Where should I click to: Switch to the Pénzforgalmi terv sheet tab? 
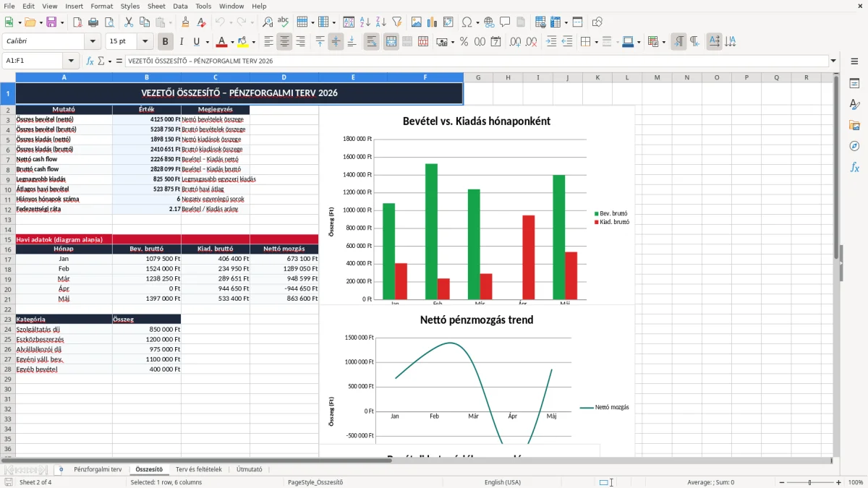98,469
